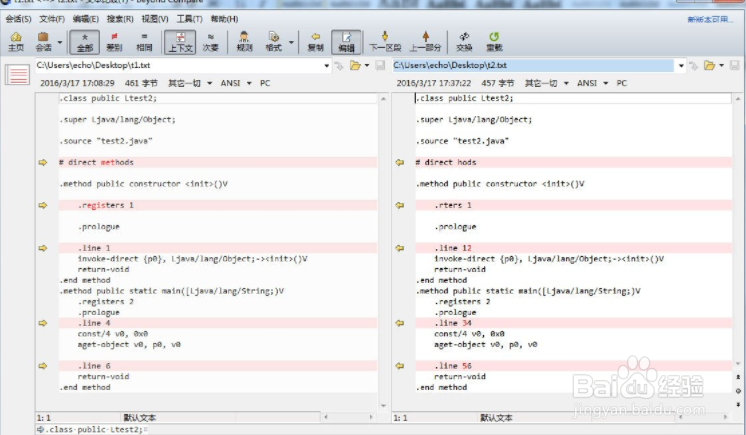Click the left pane horizontal scrollbar

pos(348,417)
